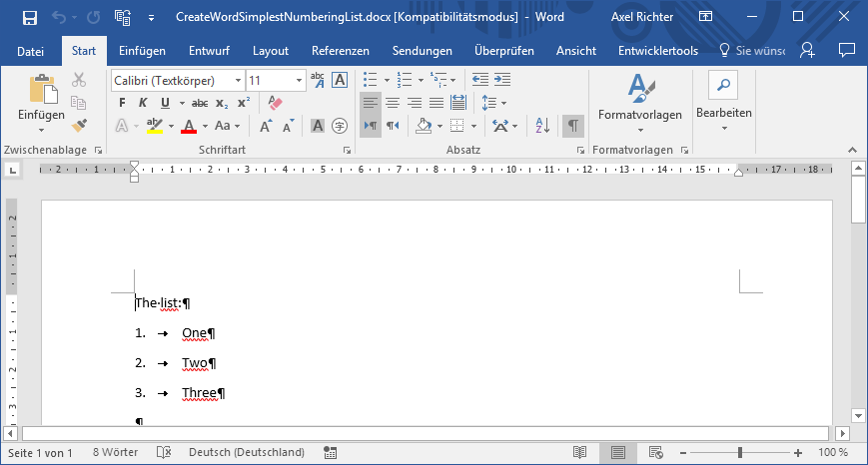The width and height of the screenshot is (868, 465).
Task: Adjust the zoom slider handle
Action: click(740, 453)
